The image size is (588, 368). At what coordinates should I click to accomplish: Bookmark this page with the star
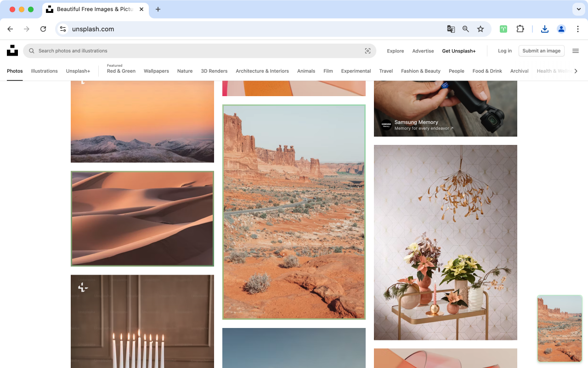[x=481, y=29]
